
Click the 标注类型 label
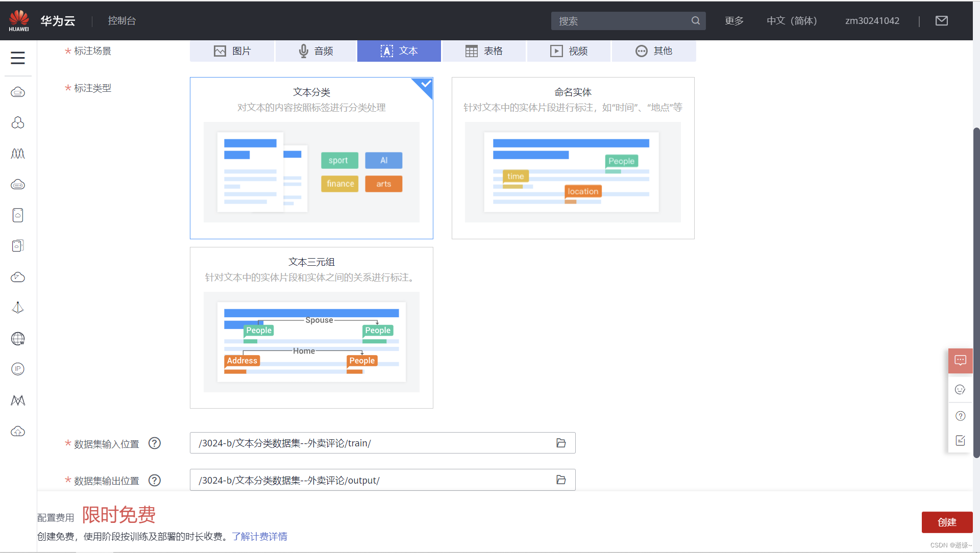(x=92, y=88)
